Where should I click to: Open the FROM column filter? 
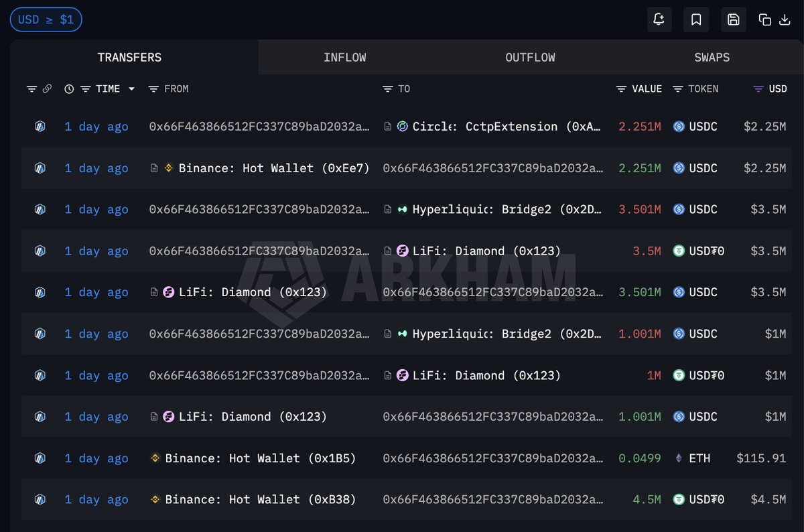tap(153, 88)
